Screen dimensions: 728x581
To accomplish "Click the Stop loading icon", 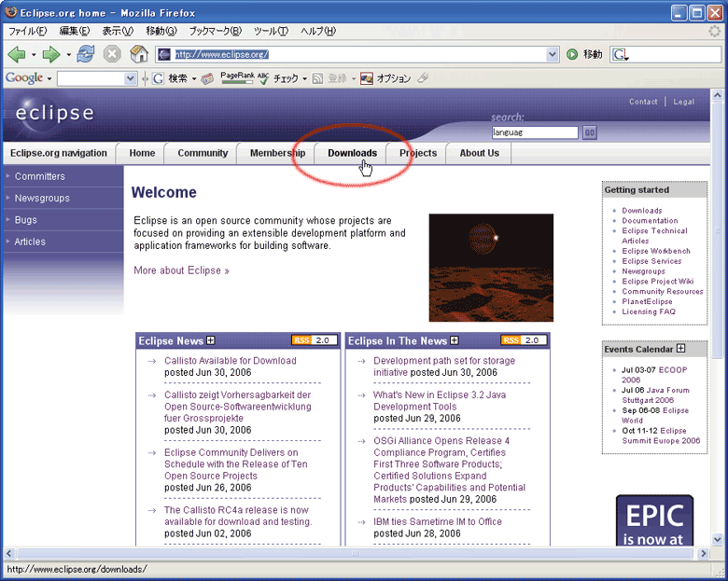I will 112,54.
